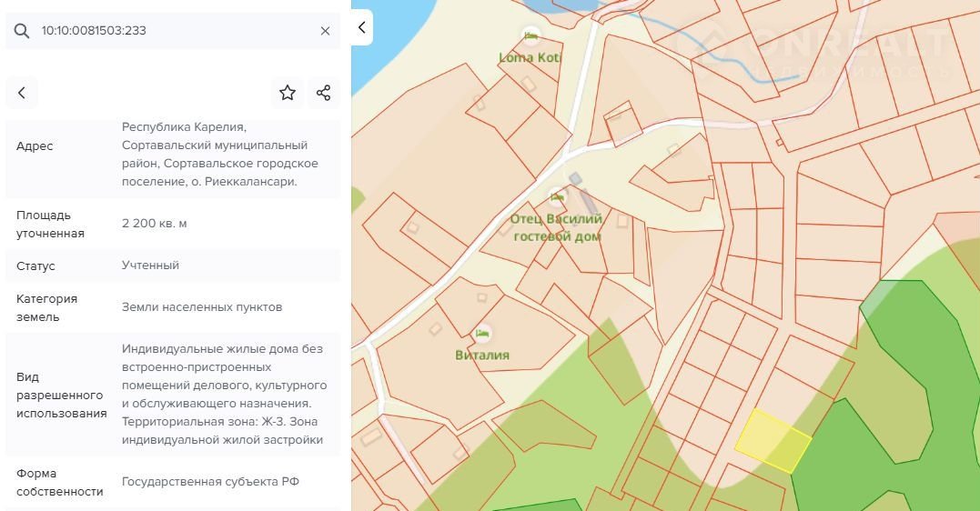Image resolution: width=980 pixels, height=511 pixels.
Task: Open the share icon for this parcel
Action: pyautogui.click(x=323, y=93)
